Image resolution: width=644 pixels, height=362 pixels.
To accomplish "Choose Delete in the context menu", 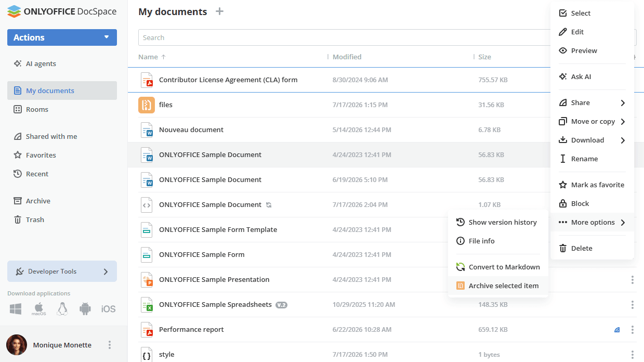I will [592, 248].
